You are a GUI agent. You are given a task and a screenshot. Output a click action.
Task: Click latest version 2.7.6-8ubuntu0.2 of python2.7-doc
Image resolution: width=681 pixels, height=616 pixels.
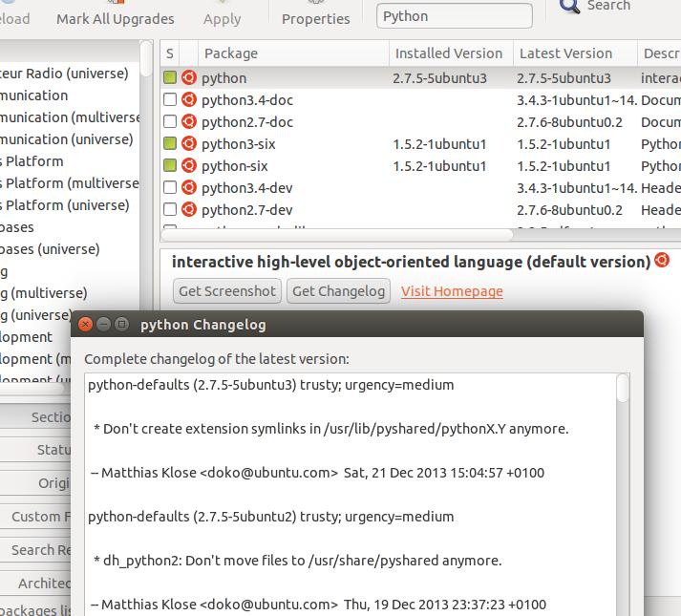569,122
